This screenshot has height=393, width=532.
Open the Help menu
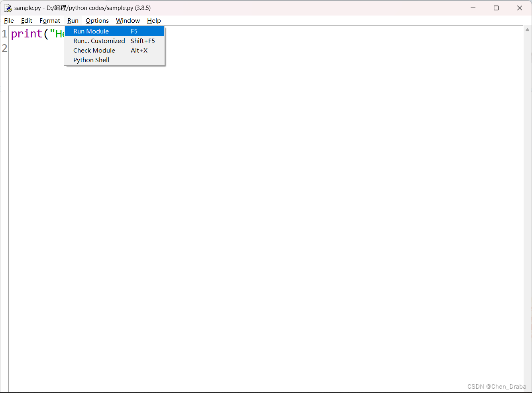coord(154,21)
